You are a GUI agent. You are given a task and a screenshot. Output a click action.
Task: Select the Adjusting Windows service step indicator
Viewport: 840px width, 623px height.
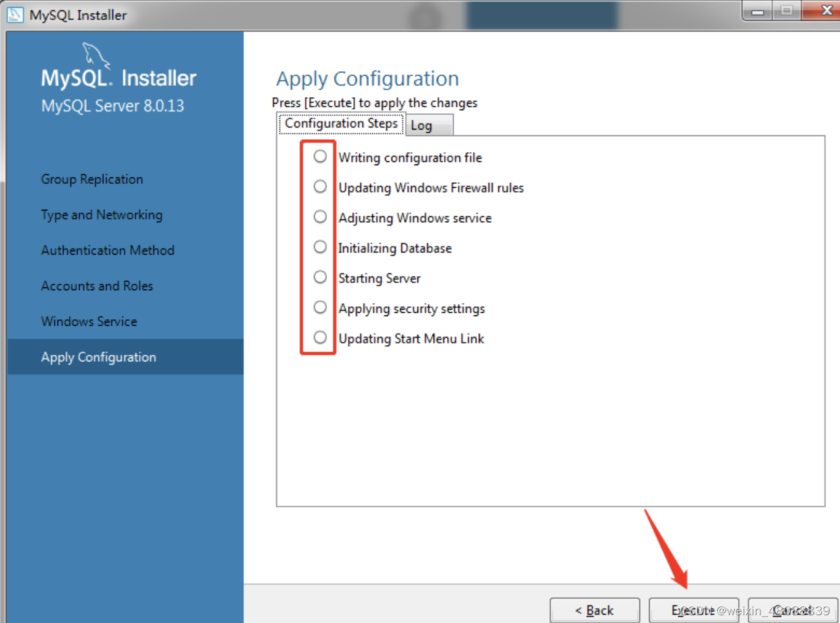pyautogui.click(x=320, y=217)
